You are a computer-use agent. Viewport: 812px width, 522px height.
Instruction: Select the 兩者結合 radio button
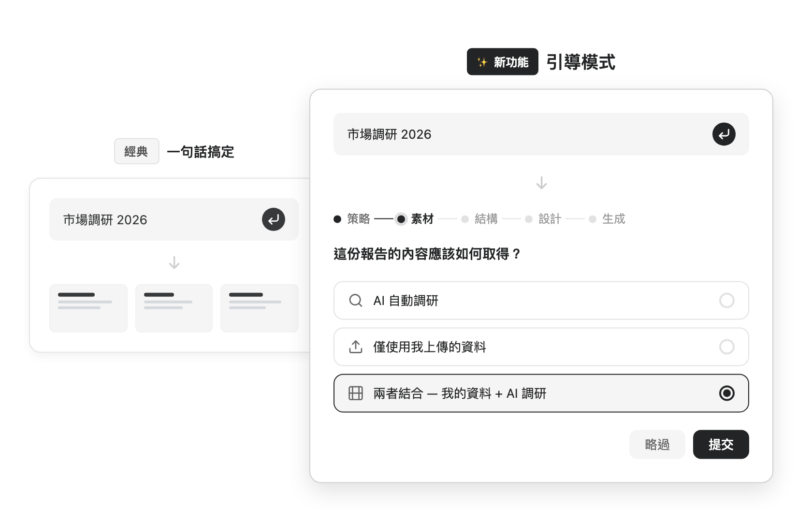[x=726, y=393]
